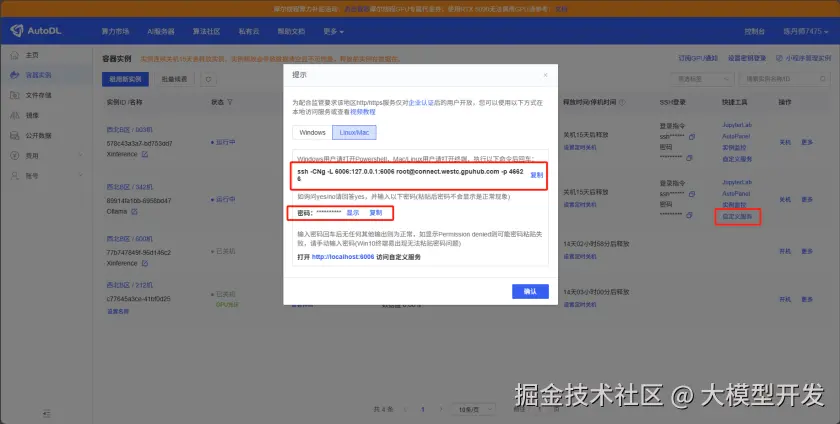This screenshot has width=840, height=424.
Task: Expand the 更多 top navigation dropdown
Action: point(333,32)
